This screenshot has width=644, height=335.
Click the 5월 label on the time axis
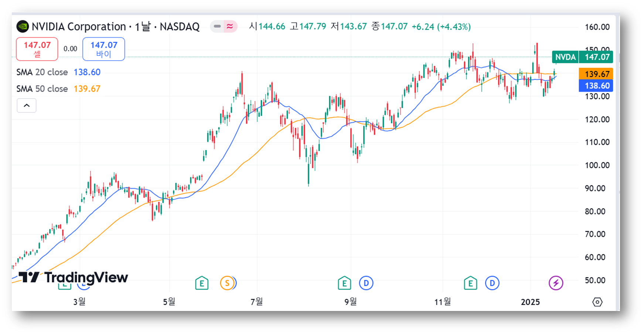[169, 302]
